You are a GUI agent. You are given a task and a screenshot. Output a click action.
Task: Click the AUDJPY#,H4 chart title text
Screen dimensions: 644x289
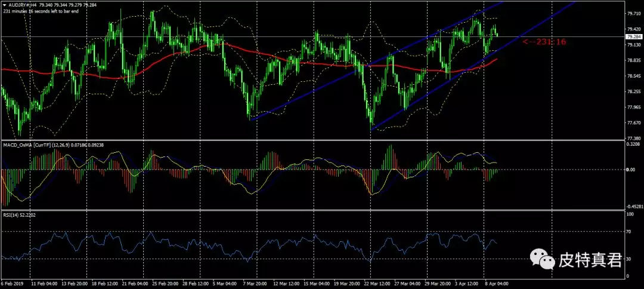[x=23, y=4]
